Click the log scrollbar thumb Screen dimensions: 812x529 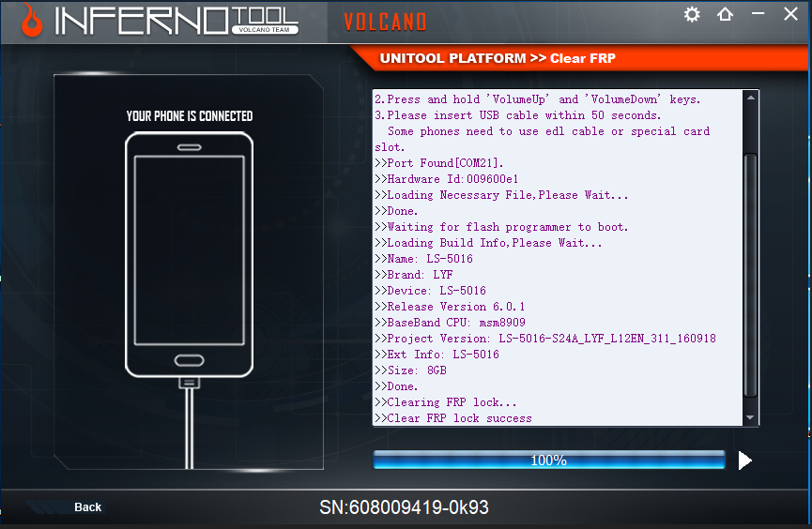tap(750, 276)
